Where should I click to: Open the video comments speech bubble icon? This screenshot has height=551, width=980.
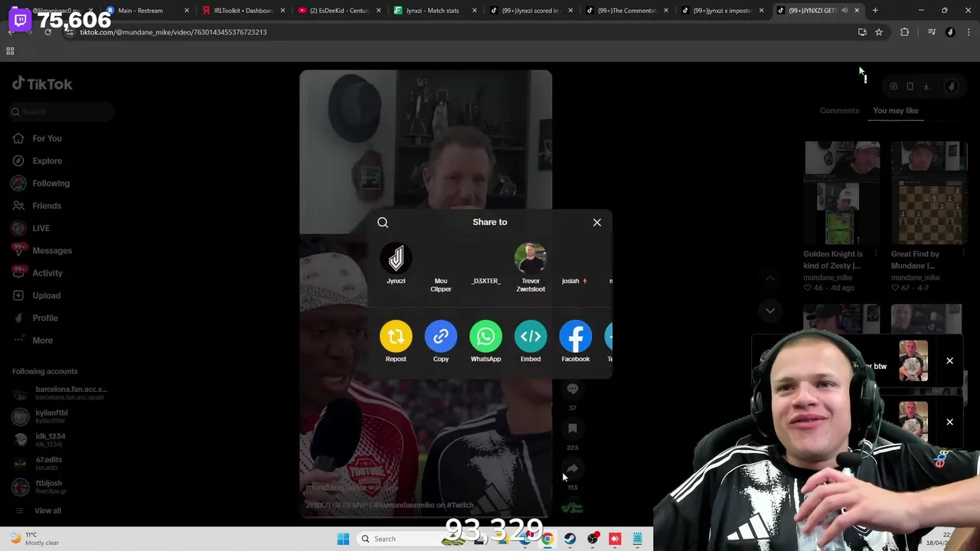pyautogui.click(x=572, y=389)
